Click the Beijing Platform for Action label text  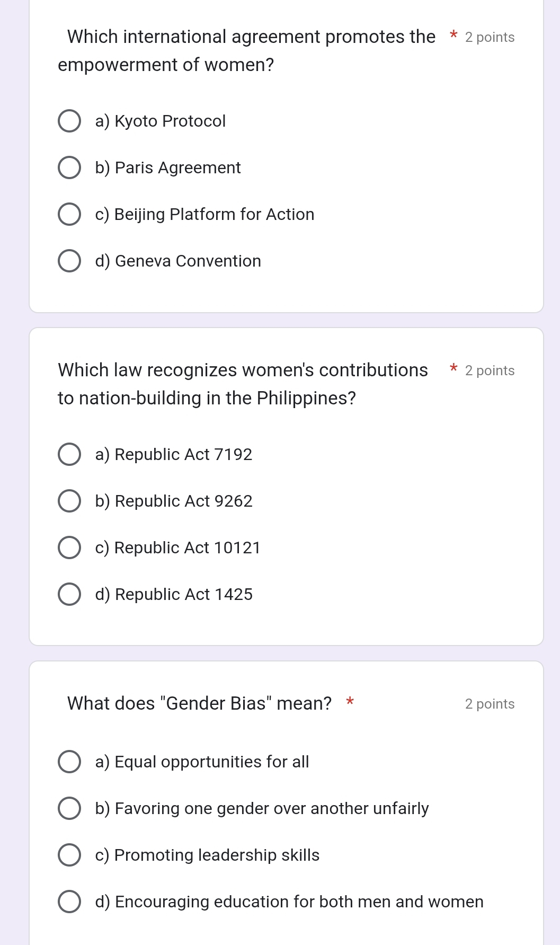(205, 215)
